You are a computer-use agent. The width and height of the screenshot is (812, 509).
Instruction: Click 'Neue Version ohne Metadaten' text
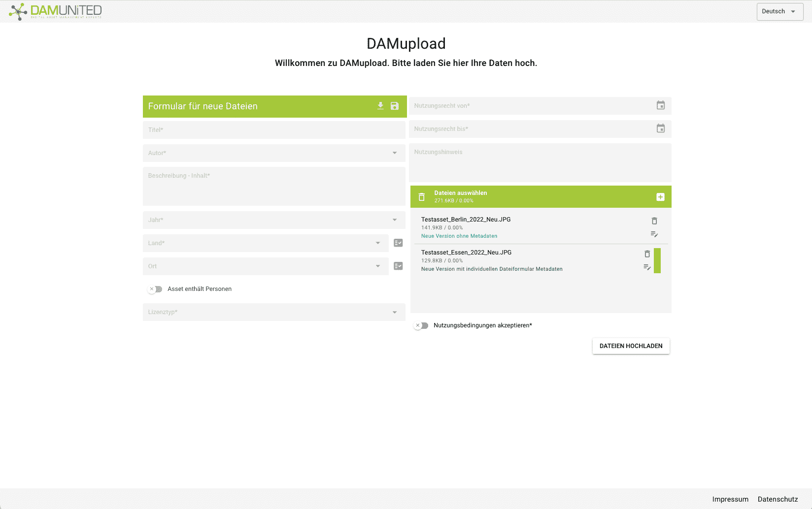point(459,236)
